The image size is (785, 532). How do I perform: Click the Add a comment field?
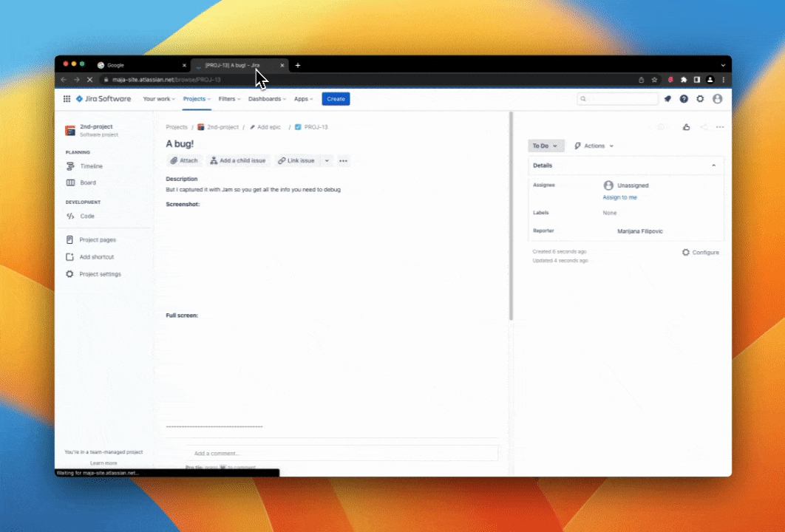click(331, 453)
